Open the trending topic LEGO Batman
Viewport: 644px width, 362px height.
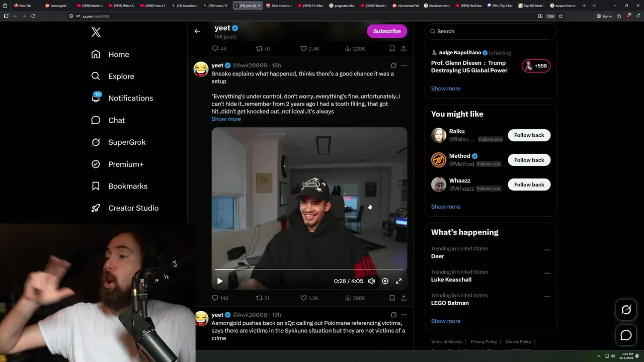[450, 303]
